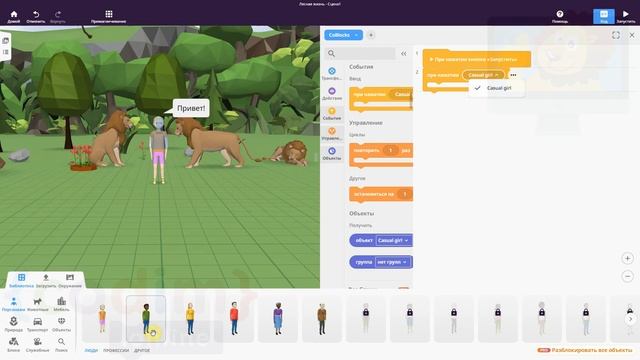Expand code editor to fullscreen
Viewport: 640px width, 360px height.
coord(616,36)
